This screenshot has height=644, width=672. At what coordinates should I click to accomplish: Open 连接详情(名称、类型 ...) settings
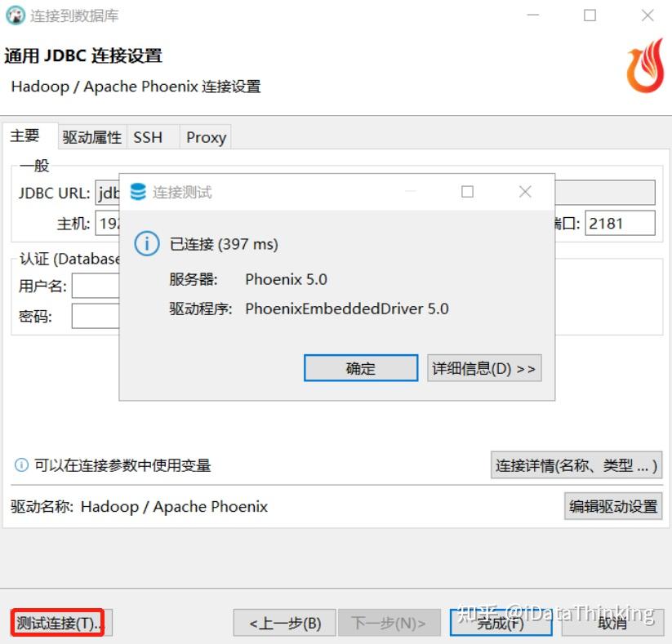tap(576, 465)
